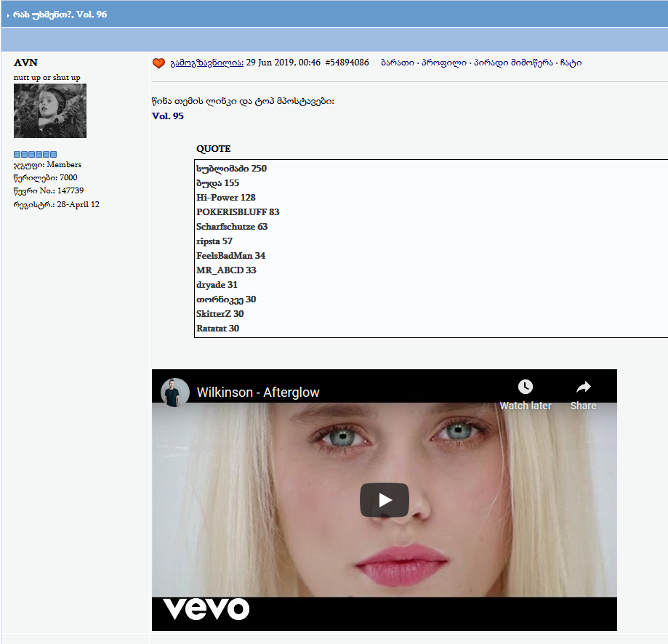Screen dimensions: 668x644
Task: Click the quote line ripsta 57
Action: (214, 241)
